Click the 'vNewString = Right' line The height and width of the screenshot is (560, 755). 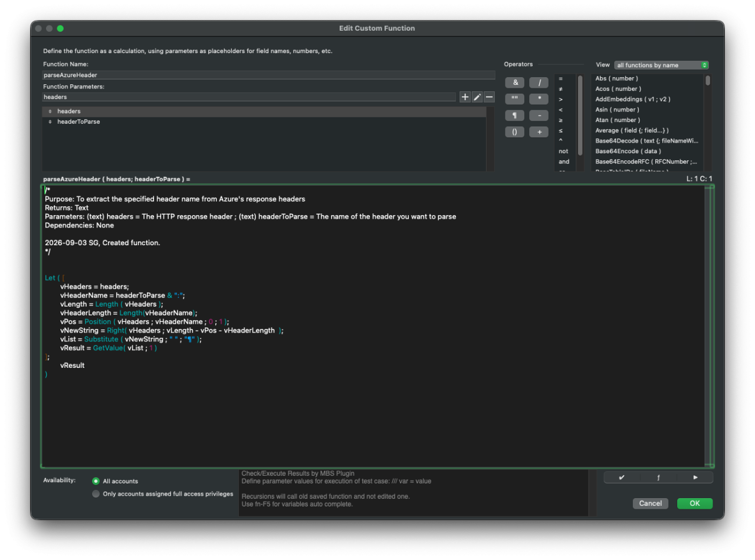(x=172, y=331)
